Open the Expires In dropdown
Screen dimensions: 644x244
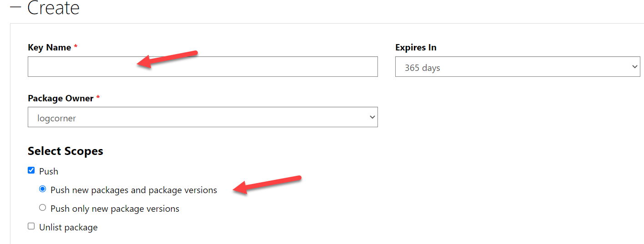coord(518,66)
